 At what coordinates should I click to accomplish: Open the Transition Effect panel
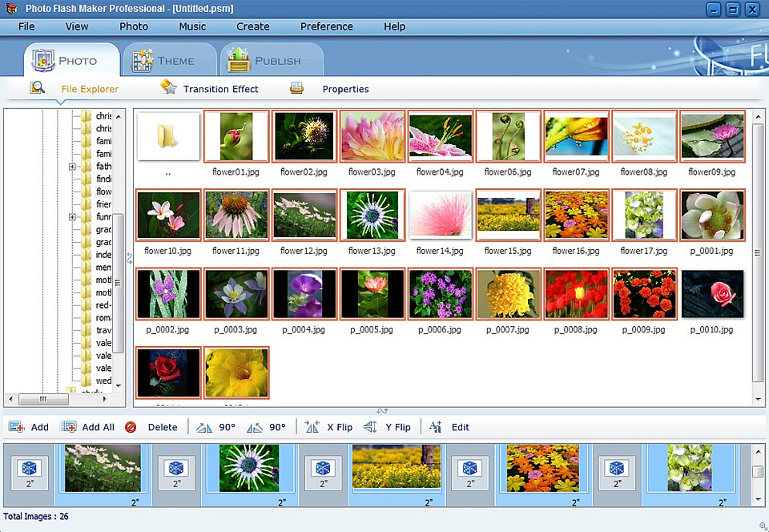[220, 89]
